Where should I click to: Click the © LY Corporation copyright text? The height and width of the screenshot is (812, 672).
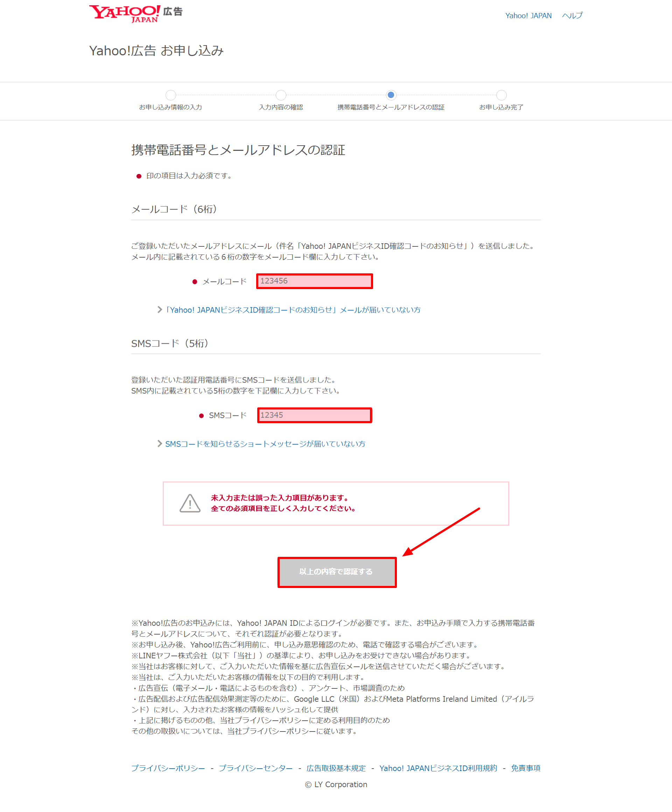point(336,785)
